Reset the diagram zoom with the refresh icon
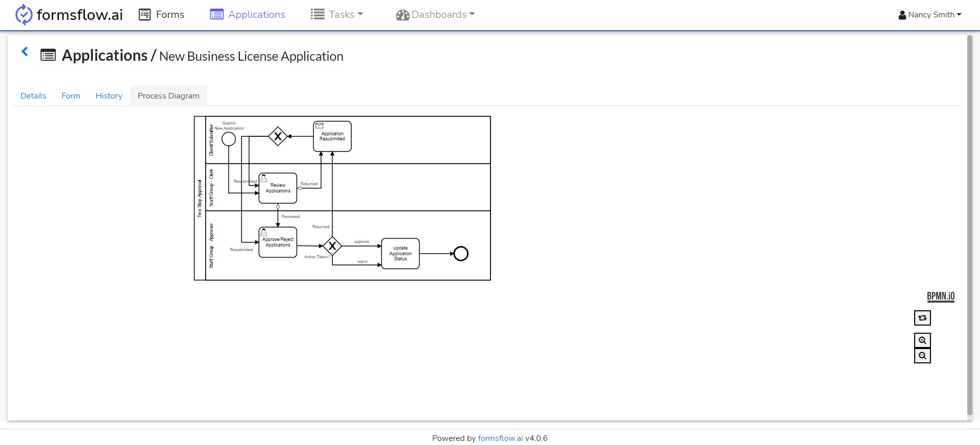The image size is (980, 445). click(x=922, y=318)
